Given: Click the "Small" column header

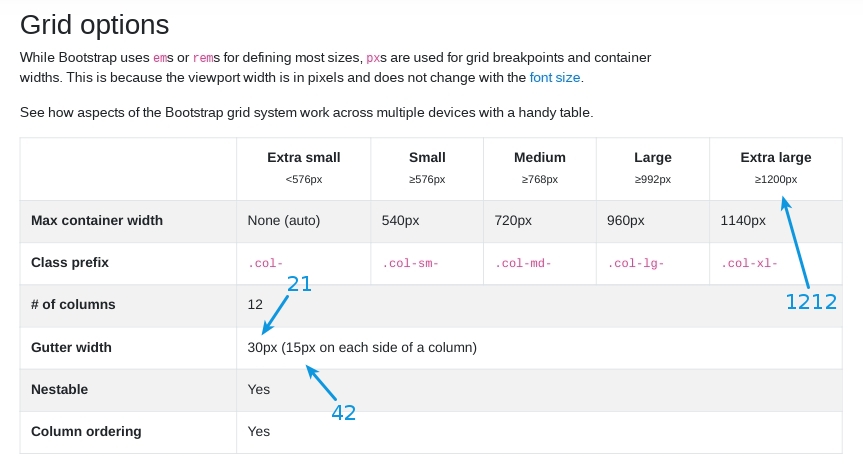Looking at the screenshot, I should 427,157.
